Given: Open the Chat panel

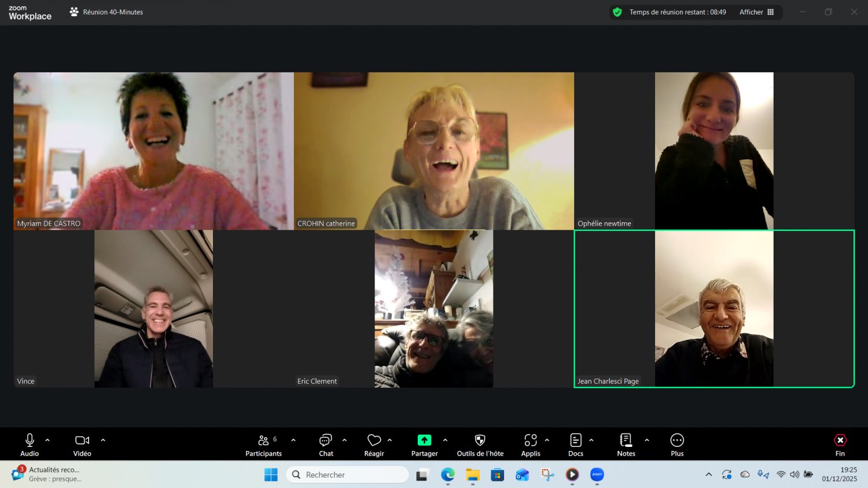Looking at the screenshot, I should 326,441.
